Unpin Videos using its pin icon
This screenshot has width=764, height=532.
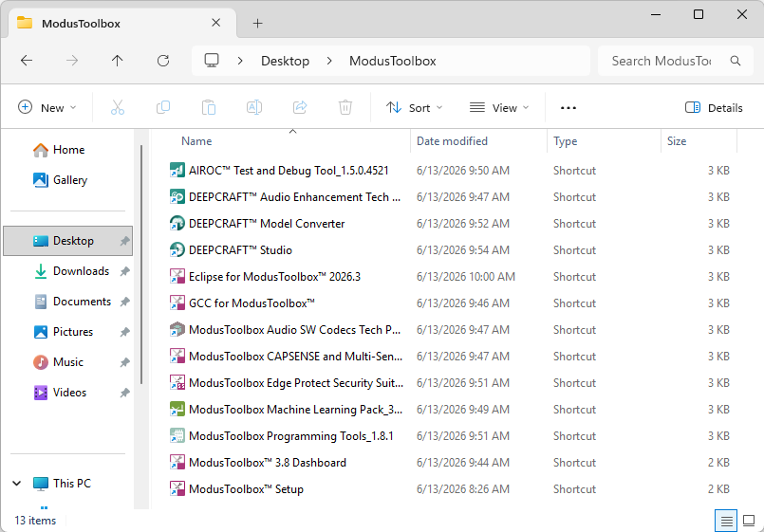coord(124,393)
